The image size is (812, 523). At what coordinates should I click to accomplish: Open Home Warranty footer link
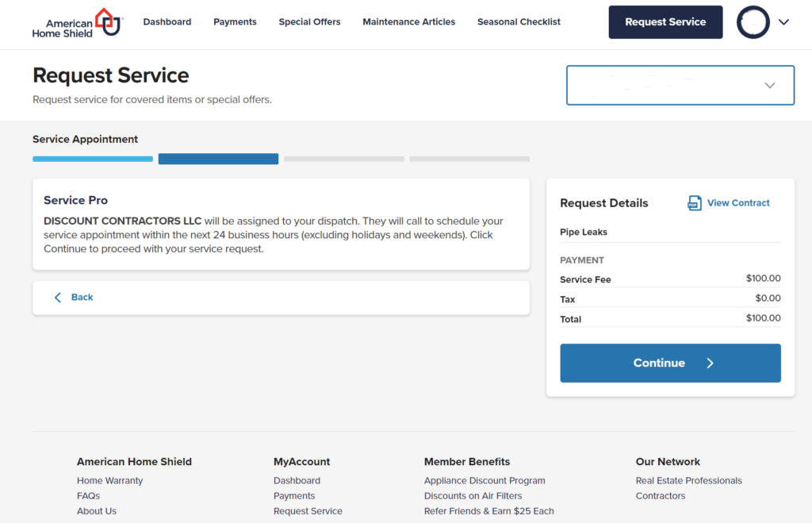109,481
